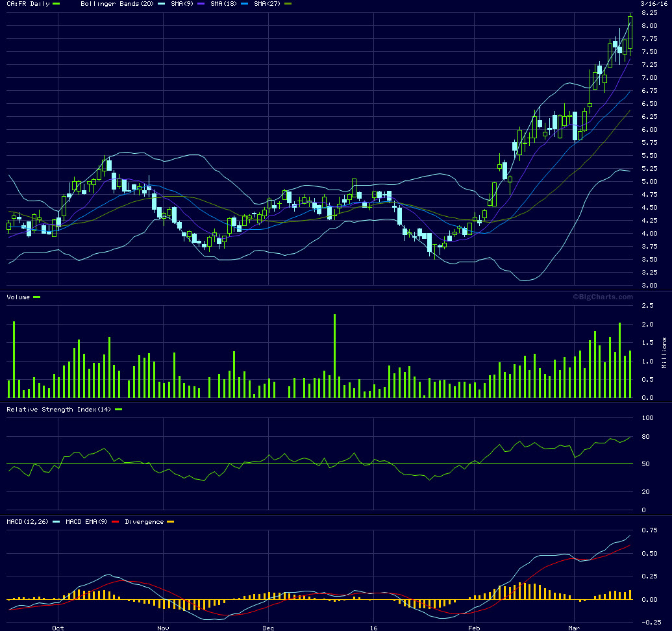The width and height of the screenshot is (672, 631).
Task: Click the cyan Bollinger Bands legend swatch
Action: click(161, 4)
